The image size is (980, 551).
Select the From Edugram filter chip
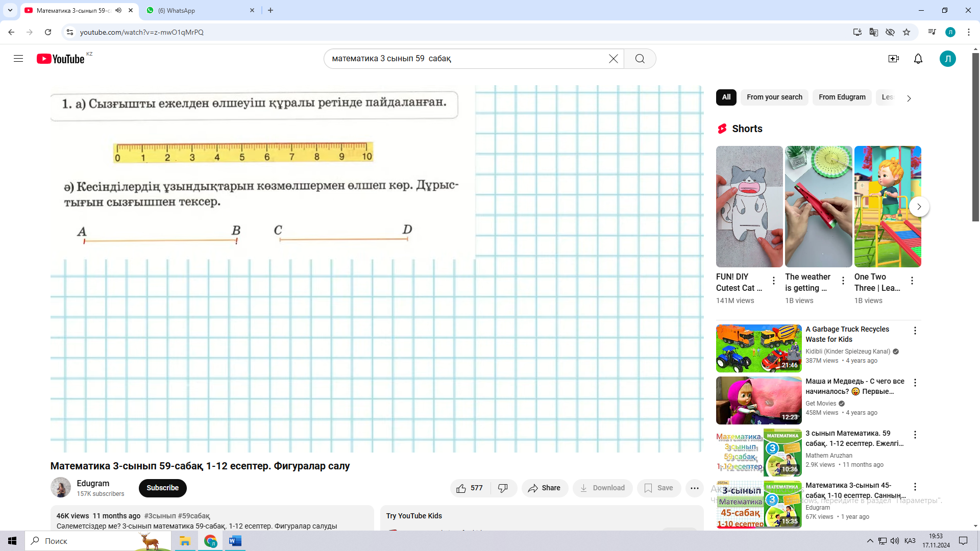click(842, 97)
